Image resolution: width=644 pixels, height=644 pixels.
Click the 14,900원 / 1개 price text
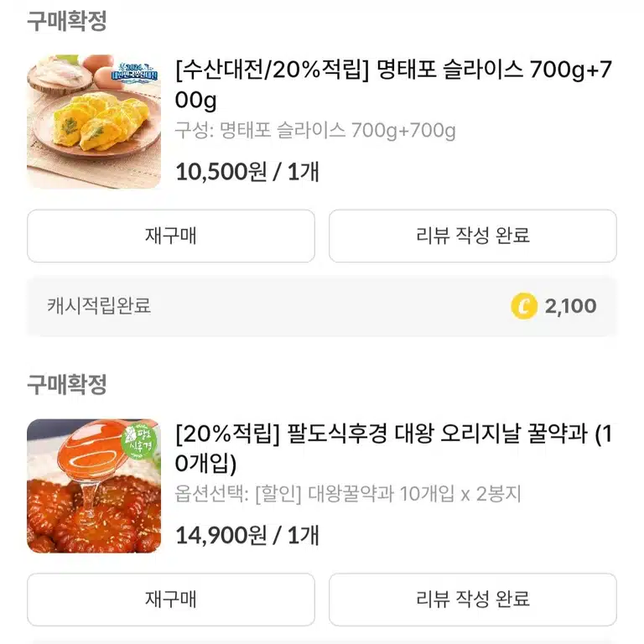coord(247,536)
